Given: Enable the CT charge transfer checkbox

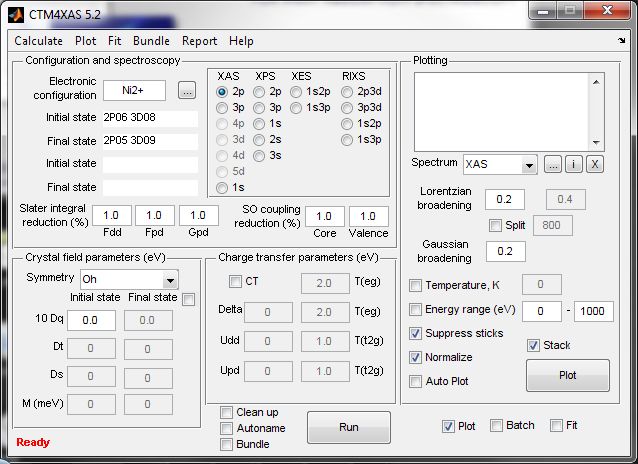Looking at the screenshot, I should (x=236, y=282).
